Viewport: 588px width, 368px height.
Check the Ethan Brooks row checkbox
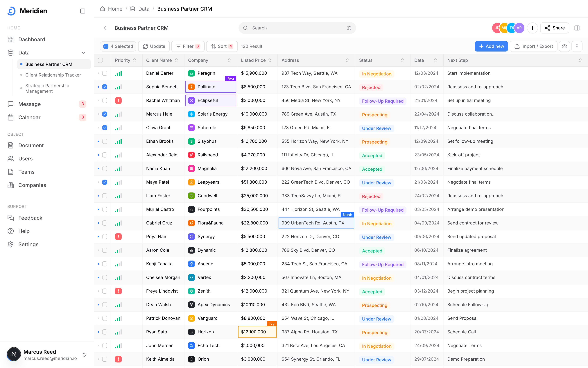[x=105, y=141]
